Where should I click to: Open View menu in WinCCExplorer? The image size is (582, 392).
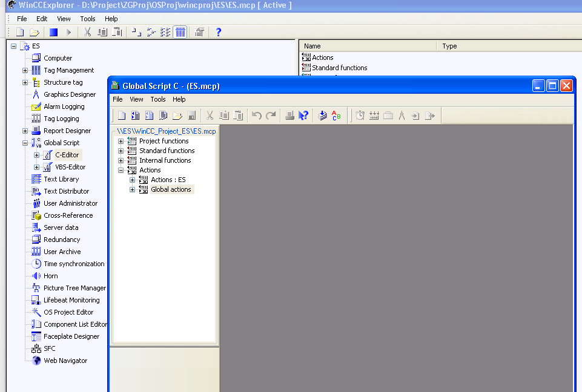click(x=64, y=19)
